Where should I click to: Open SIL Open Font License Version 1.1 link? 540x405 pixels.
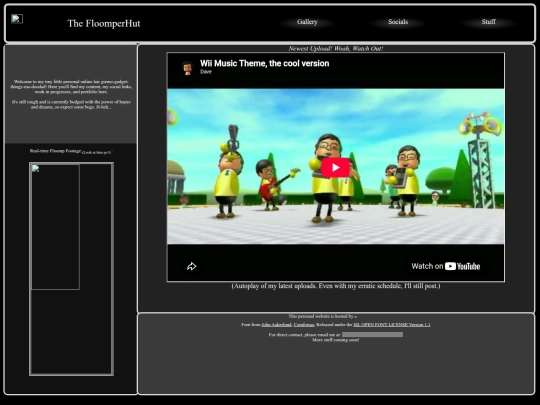point(392,324)
